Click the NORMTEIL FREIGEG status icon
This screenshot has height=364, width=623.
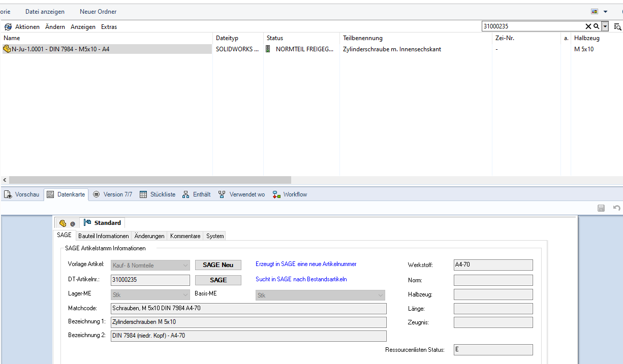[268, 49]
